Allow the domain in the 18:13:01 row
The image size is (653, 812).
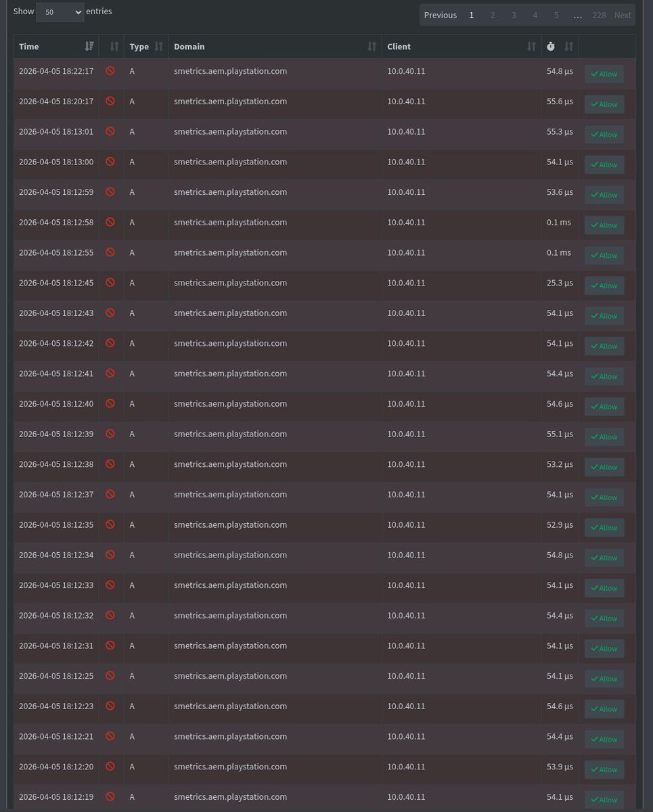point(604,135)
